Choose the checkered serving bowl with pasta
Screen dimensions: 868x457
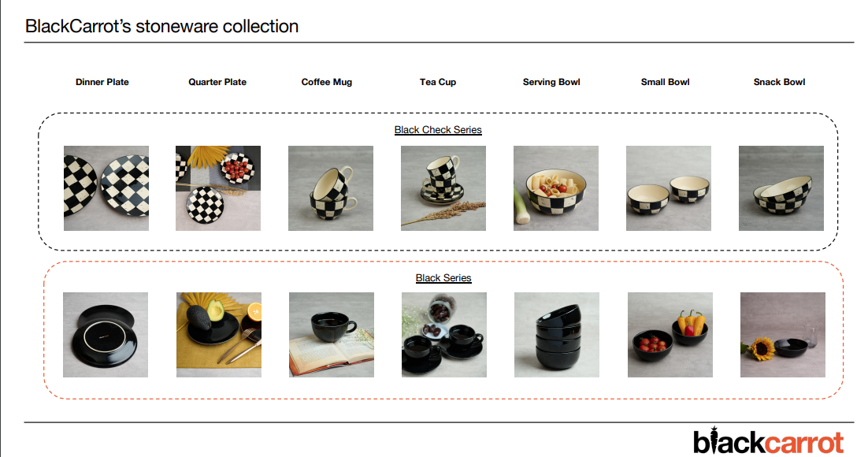coord(556,188)
